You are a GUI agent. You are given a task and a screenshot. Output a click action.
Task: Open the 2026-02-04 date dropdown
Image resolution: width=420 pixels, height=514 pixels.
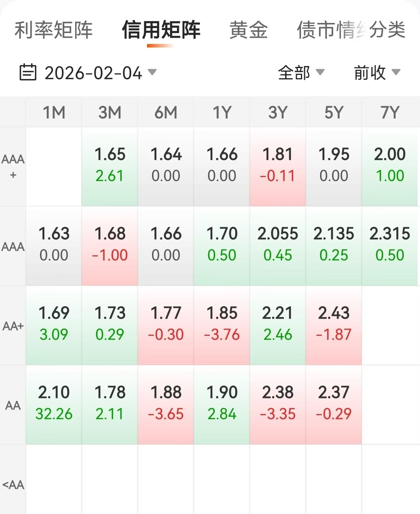point(100,73)
